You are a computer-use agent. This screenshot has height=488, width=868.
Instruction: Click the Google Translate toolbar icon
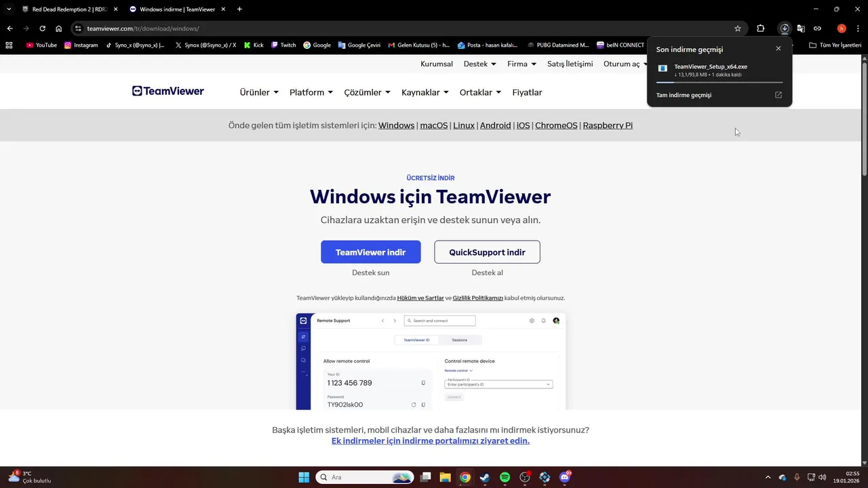(801, 28)
